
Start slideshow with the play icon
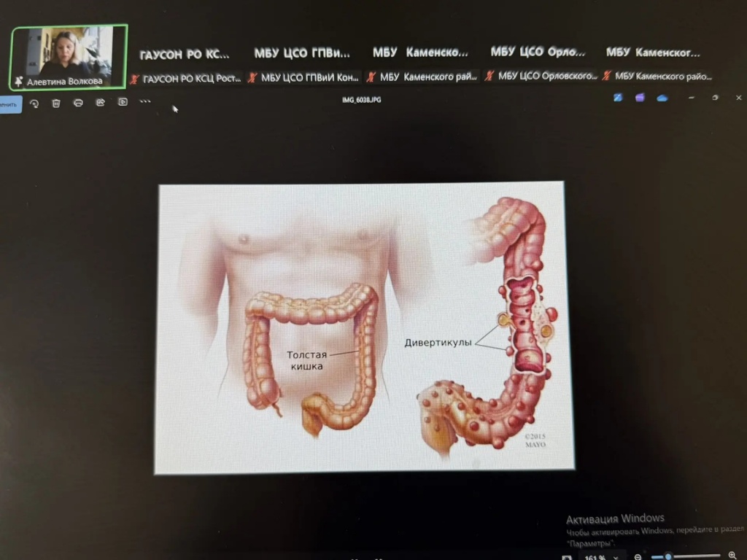pos(123,102)
